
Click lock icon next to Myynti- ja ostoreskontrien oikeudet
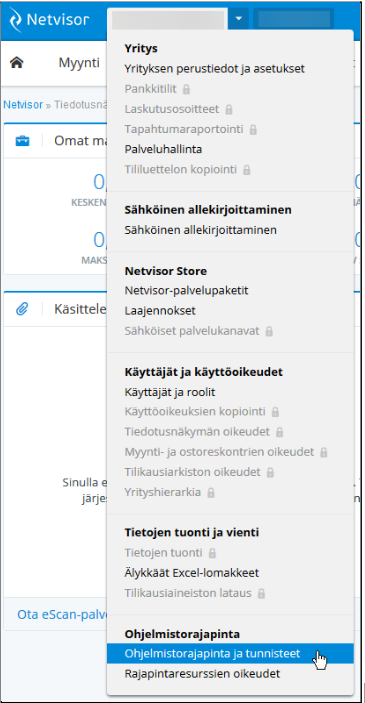pyautogui.click(x=324, y=452)
